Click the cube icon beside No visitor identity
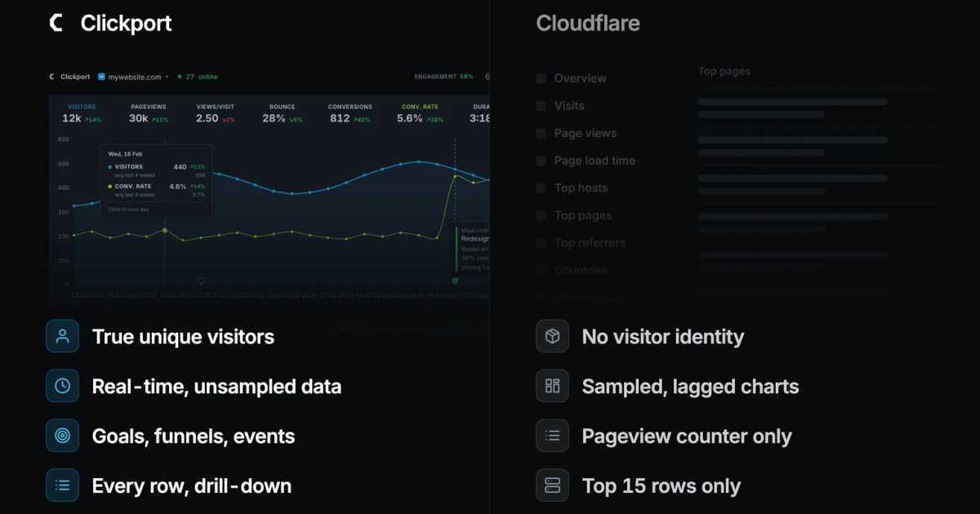 553,336
